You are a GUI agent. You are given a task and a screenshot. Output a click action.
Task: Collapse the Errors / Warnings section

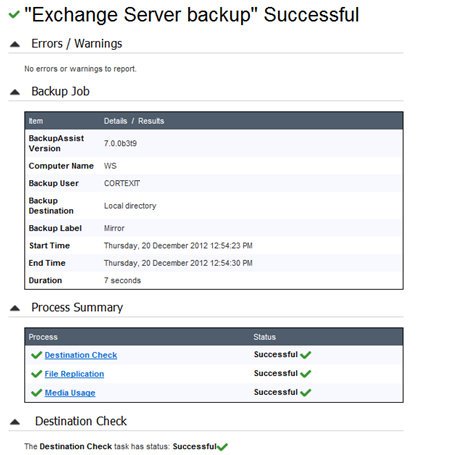tap(15, 44)
